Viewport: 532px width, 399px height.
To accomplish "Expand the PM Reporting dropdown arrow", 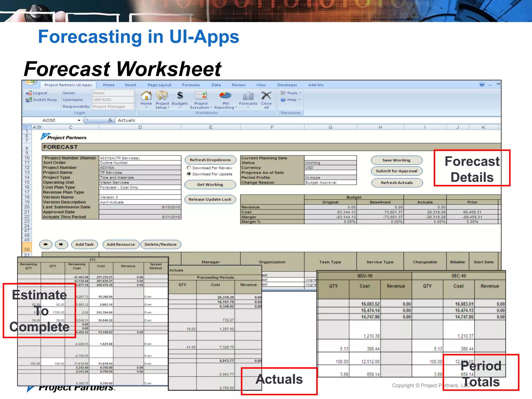I will [x=236, y=108].
